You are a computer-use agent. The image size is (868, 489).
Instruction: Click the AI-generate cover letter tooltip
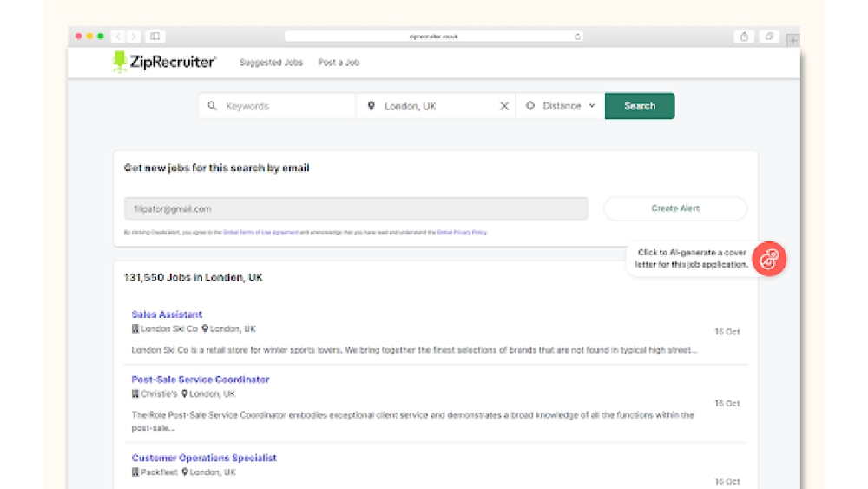click(x=692, y=259)
